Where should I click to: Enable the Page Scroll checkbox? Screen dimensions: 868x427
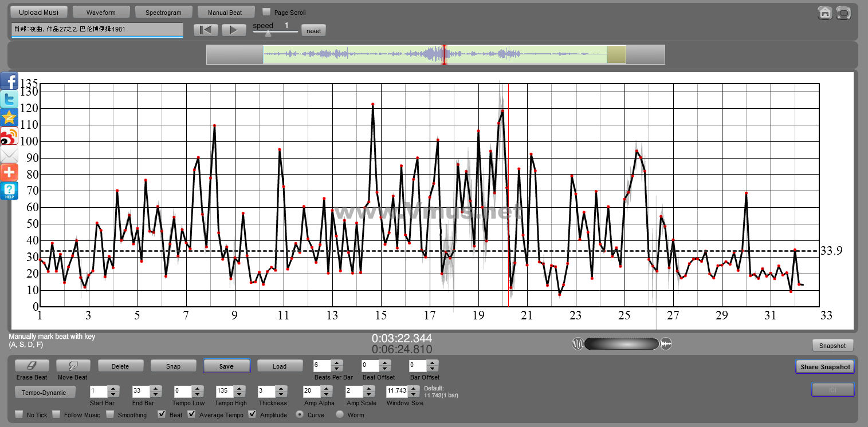click(266, 12)
